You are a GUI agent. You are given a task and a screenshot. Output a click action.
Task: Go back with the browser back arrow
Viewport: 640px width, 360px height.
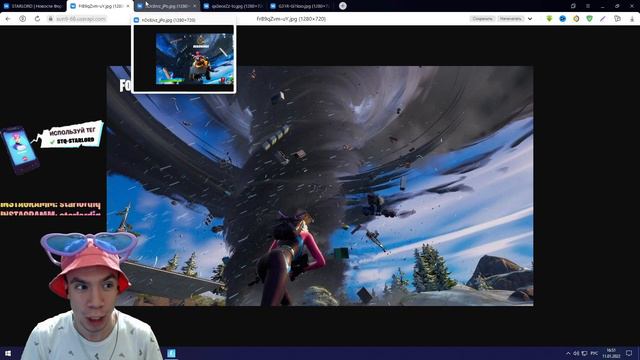click(8, 19)
